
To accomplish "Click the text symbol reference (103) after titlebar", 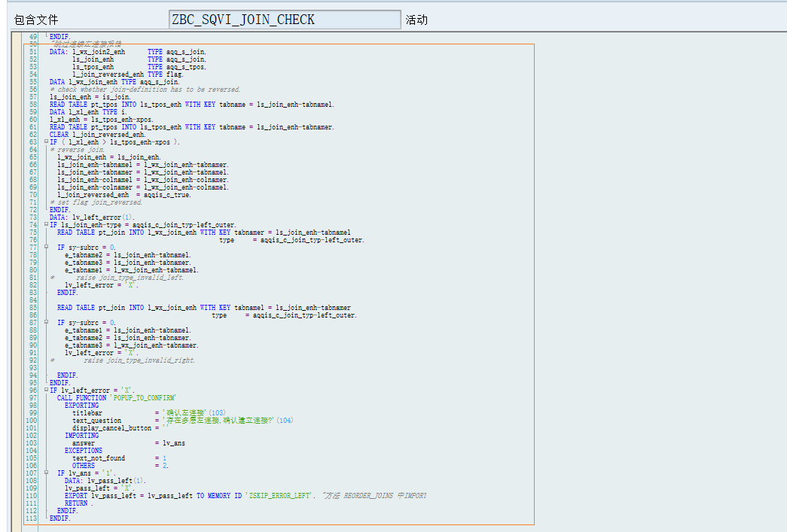I will [217, 412].
